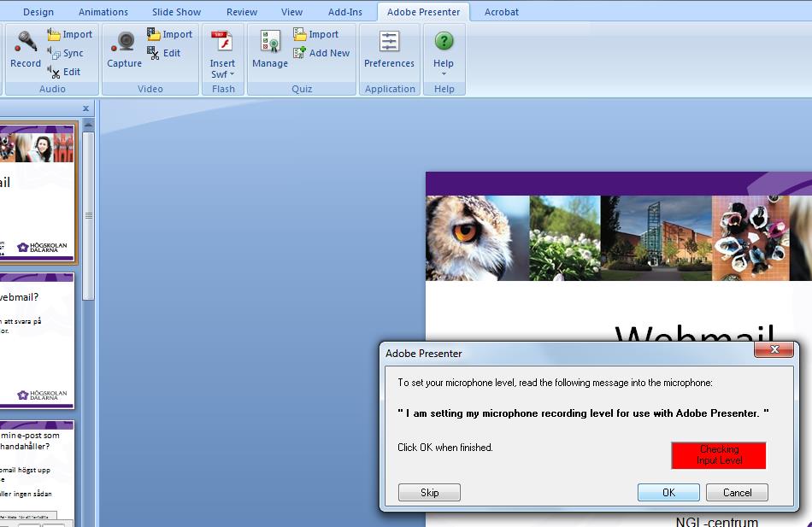
Task: Open Adobe Presenter Preferences
Action: (x=389, y=50)
